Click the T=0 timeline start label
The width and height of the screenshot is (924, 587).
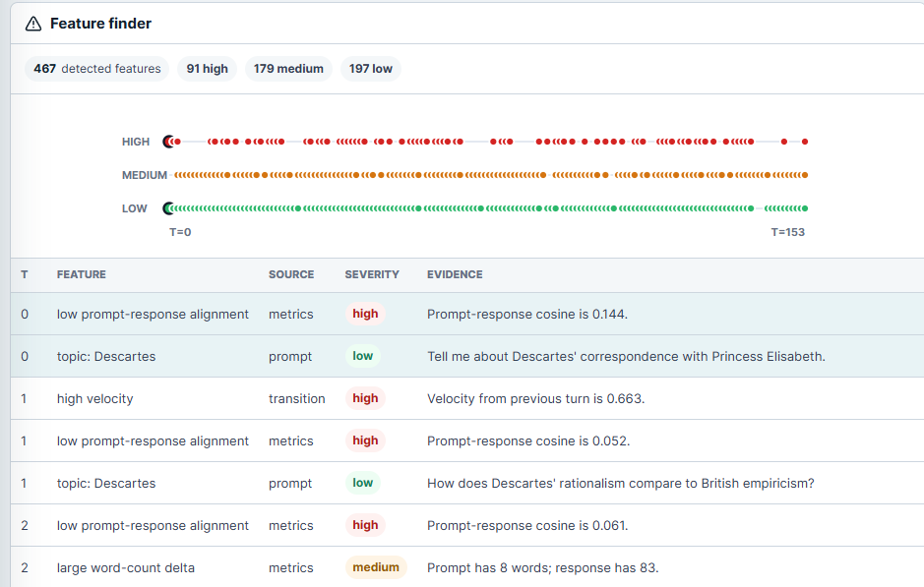180,233
